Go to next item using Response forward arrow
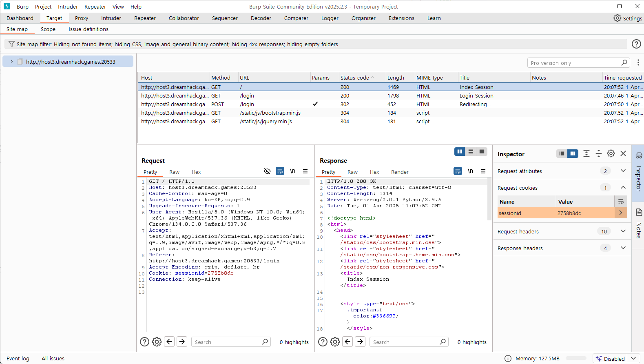Screen dimensions: 644x364 (360, 342)
